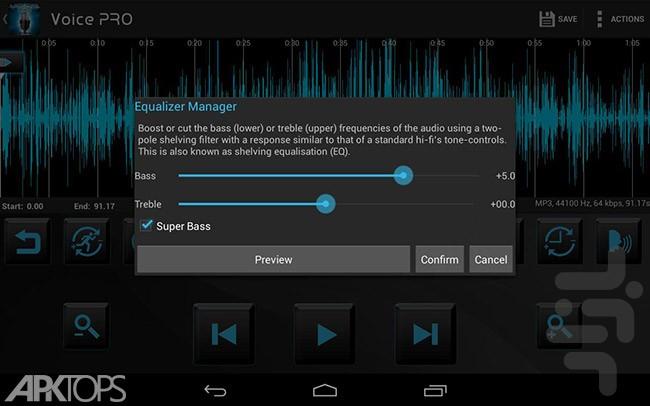The width and height of the screenshot is (650, 406).
Task: Play the audio
Action: tap(325, 334)
